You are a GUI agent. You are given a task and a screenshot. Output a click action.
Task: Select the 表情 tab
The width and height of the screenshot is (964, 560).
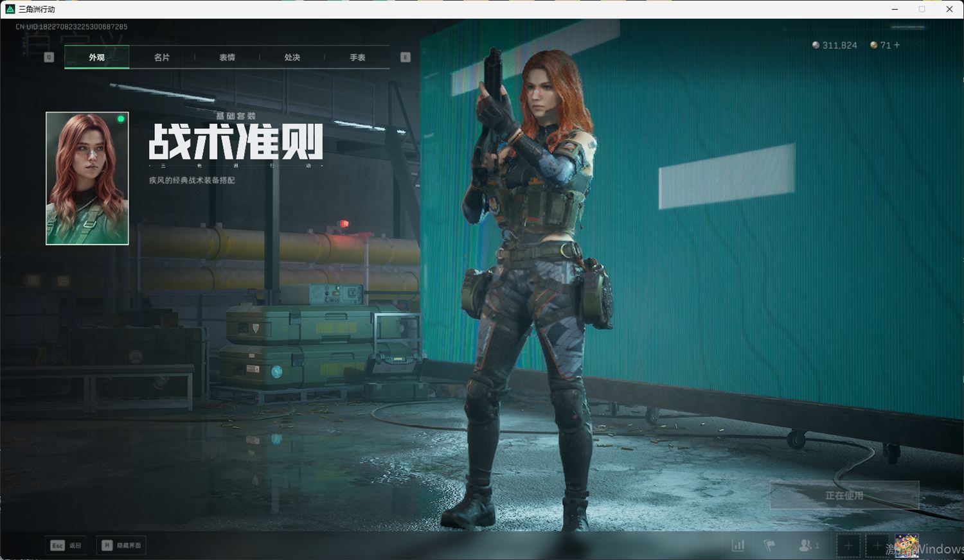pyautogui.click(x=227, y=57)
